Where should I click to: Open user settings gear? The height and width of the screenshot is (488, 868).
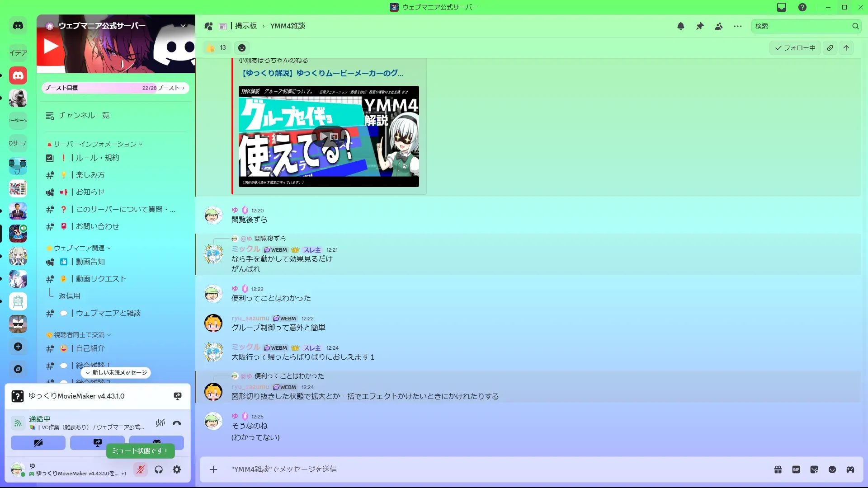[x=177, y=469]
